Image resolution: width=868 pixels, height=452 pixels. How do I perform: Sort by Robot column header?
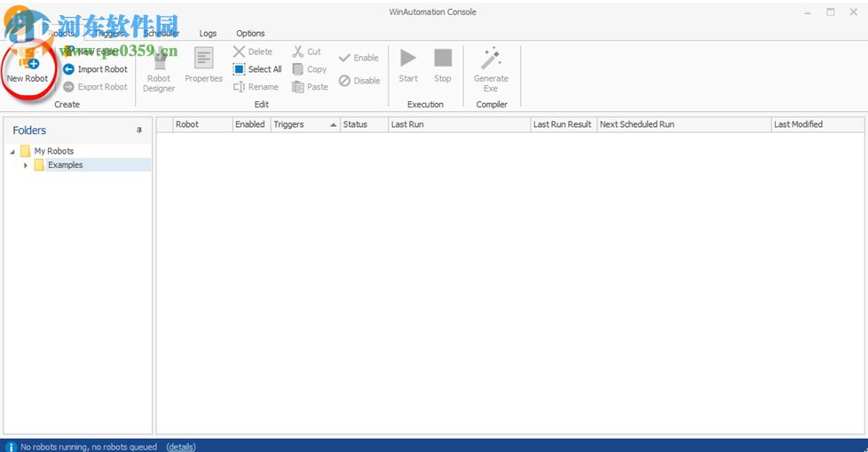click(202, 124)
